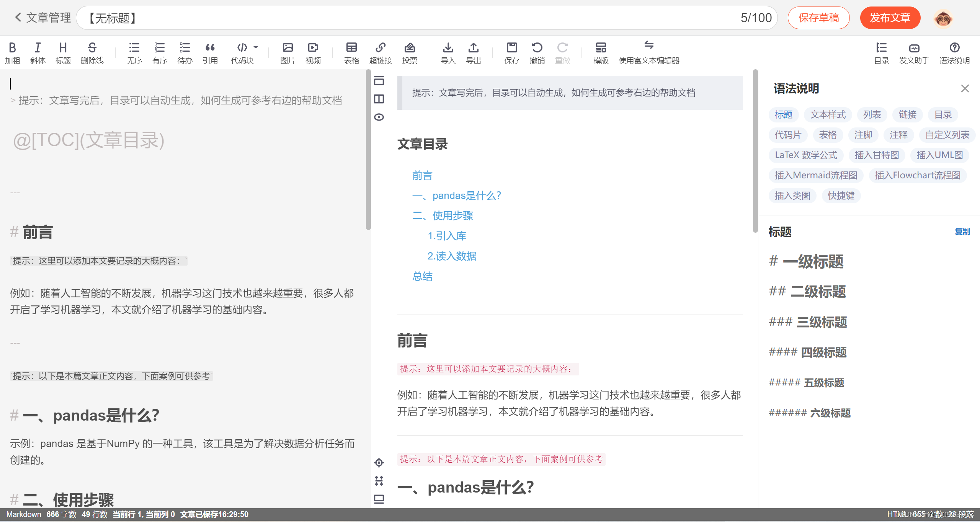Jump to 总结 contents link
Viewport: 980px width, 522px height.
click(x=422, y=276)
